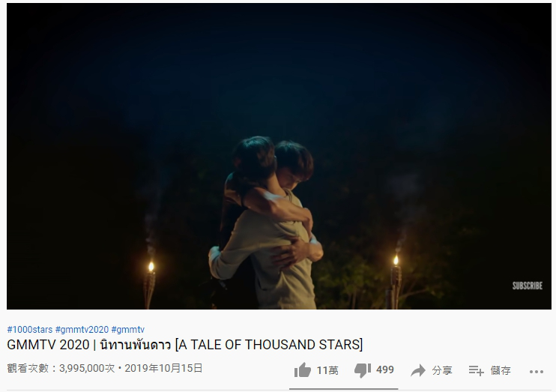Viewport: 556px width, 392px height.
Task: Click the thumbs-down dislike icon
Action: 363,370
